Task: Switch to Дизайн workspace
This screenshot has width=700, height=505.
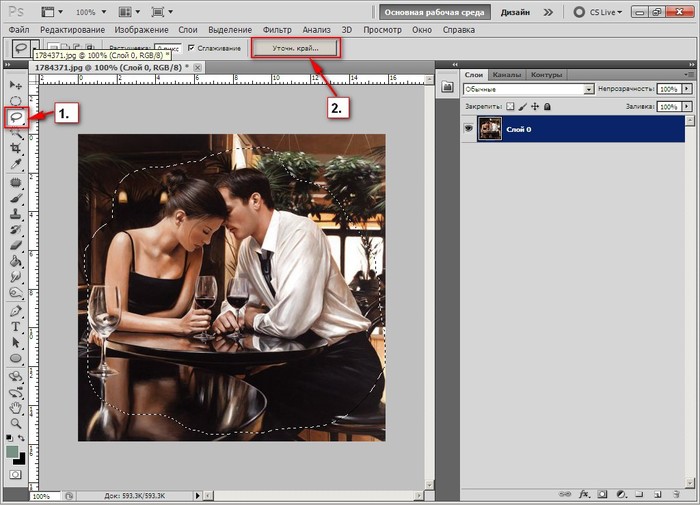Action: [x=515, y=12]
